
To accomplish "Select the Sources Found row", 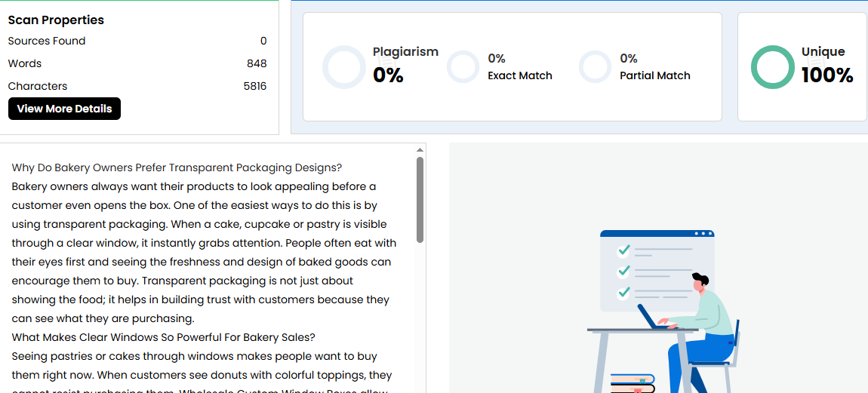I will 137,41.
